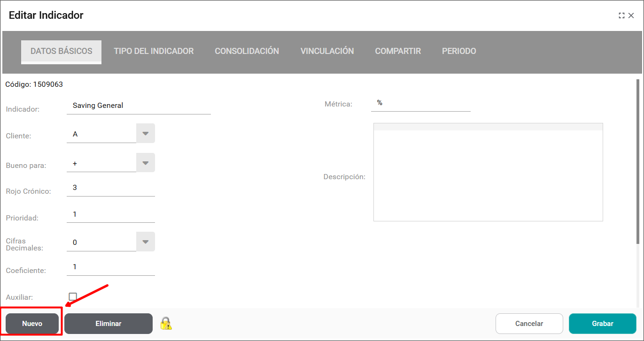644x341 pixels.
Task: Cancel editing with Cancelar button
Action: 529,324
